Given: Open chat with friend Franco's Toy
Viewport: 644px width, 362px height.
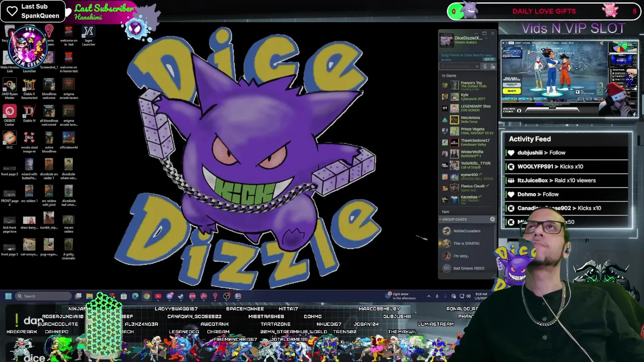Looking at the screenshot, I should (x=468, y=85).
